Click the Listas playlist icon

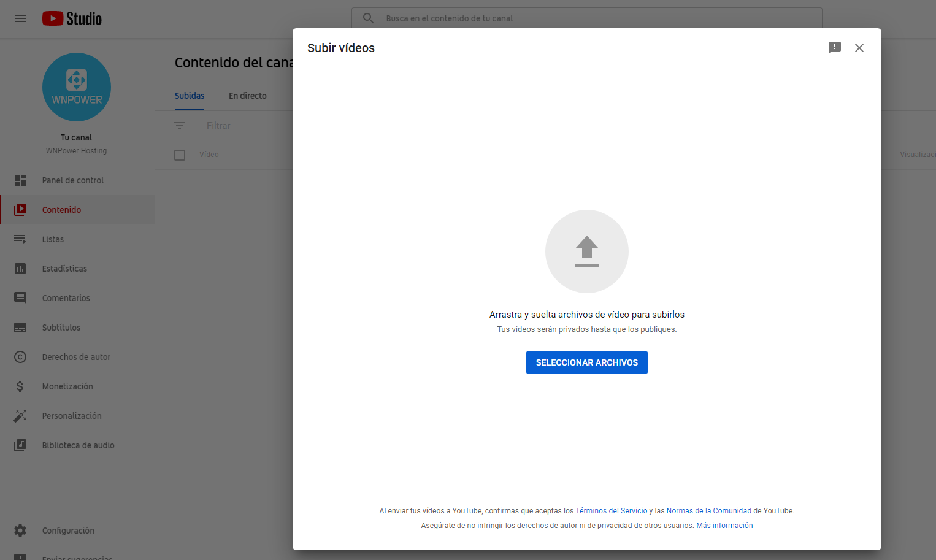(x=20, y=239)
